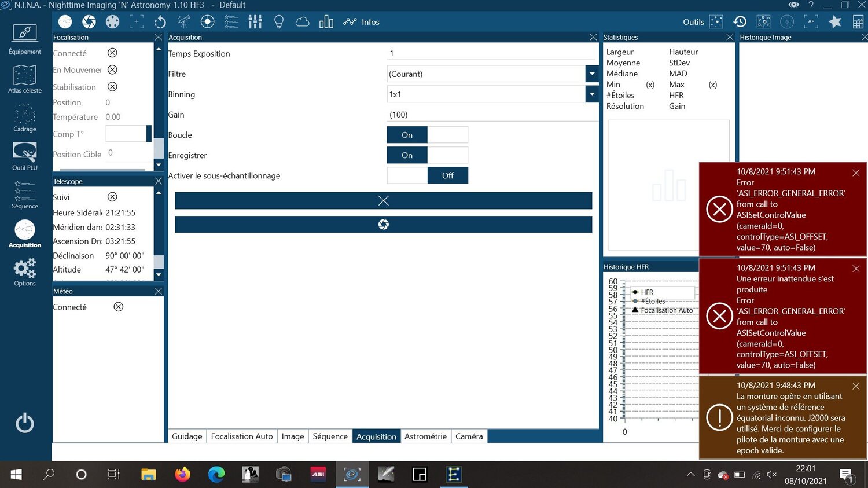The height and width of the screenshot is (488, 868).
Task: Click the Heure Sidérale value 21:21:55
Action: tap(120, 213)
